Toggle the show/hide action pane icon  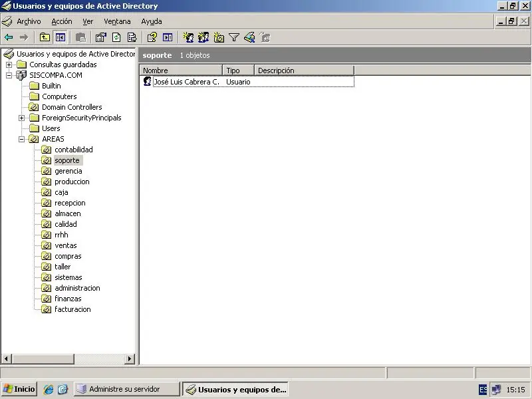pyautogui.click(x=168, y=37)
